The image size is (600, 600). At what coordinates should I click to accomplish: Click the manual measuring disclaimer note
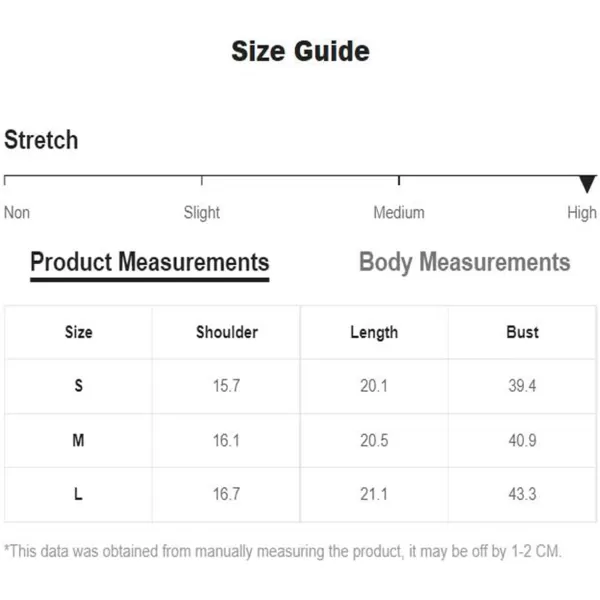click(283, 551)
